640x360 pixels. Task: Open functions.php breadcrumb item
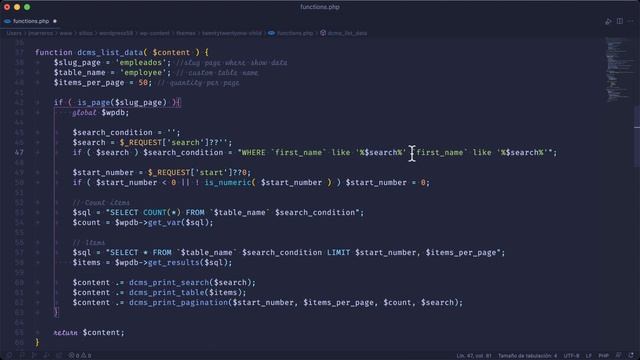click(x=295, y=33)
